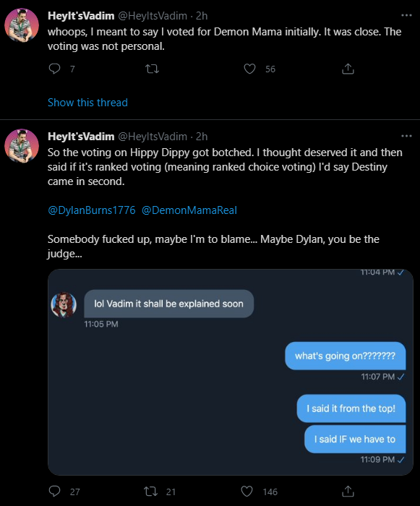Open HeyIt'sVadim avatar on second tweet
The width and height of the screenshot is (420, 506).
tap(22, 146)
